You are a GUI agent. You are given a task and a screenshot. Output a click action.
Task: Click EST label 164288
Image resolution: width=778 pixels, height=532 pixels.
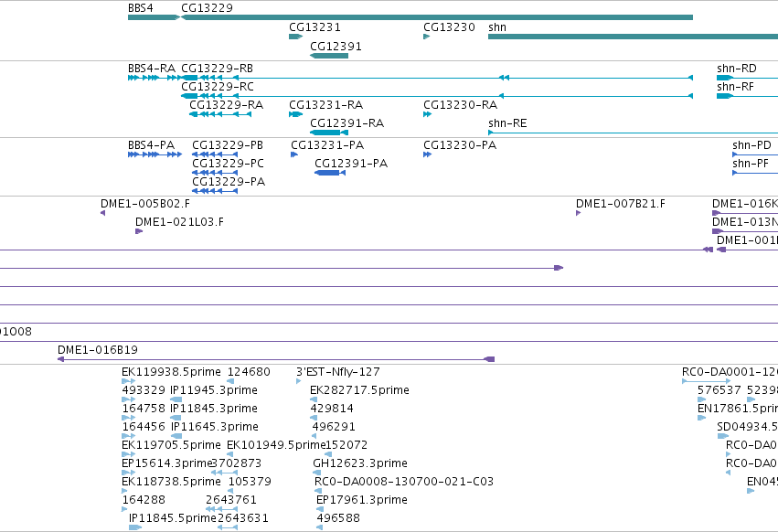click(144, 501)
